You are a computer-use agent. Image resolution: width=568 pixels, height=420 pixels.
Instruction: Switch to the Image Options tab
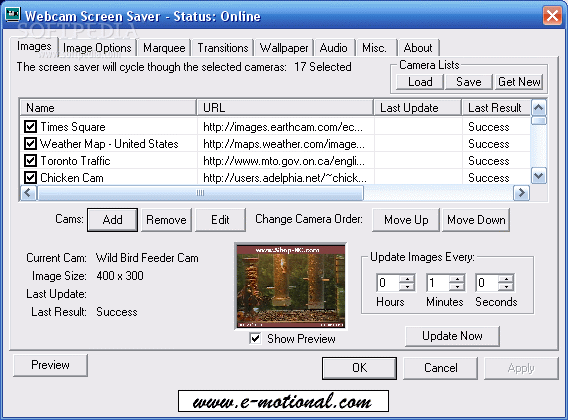point(97,48)
